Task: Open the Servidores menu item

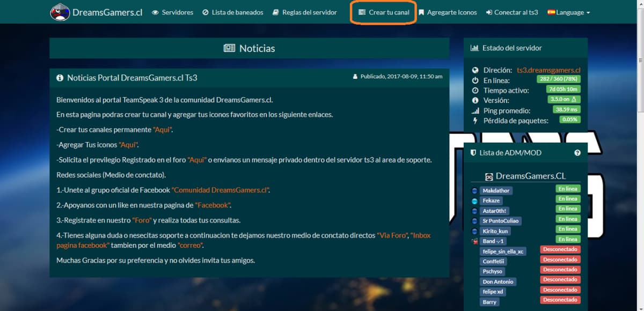Action: [173, 12]
